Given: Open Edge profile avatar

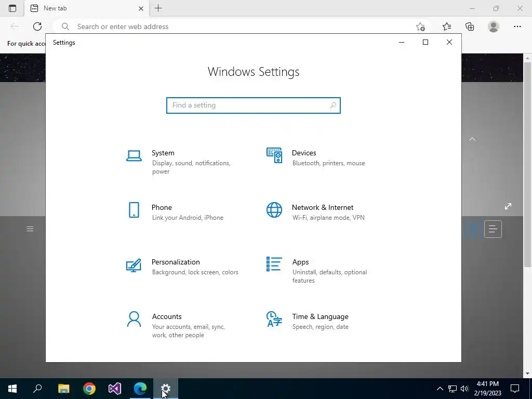Looking at the screenshot, I should (x=494, y=26).
